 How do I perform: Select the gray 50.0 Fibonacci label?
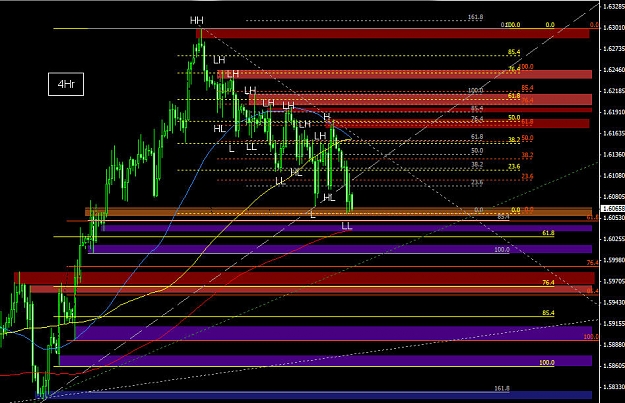(477, 151)
